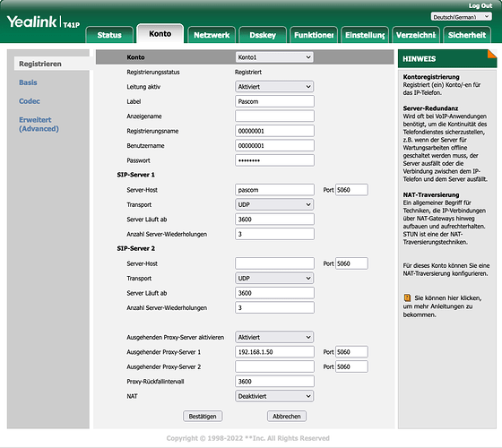Expand the Konto account selector
The width and height of the screenshot is (502, 448).
tap(274, 57)
